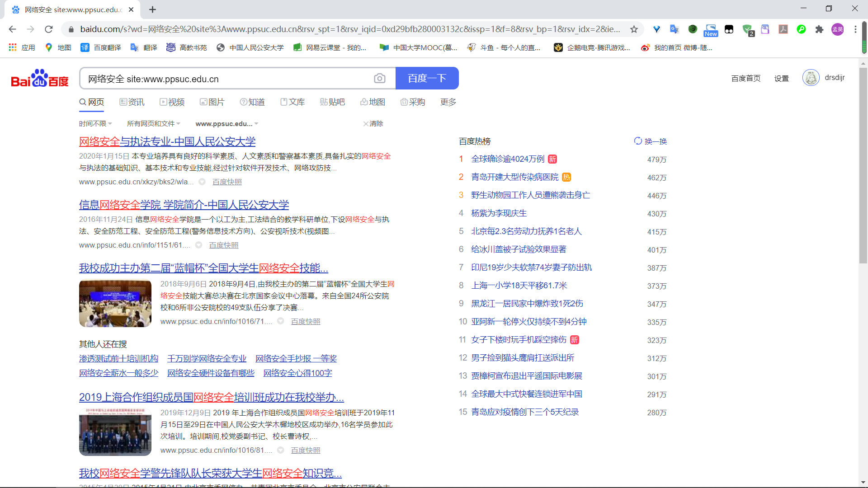
Task: Open image search camera icon
Action: pyautogui.click(x=380, y=79)
